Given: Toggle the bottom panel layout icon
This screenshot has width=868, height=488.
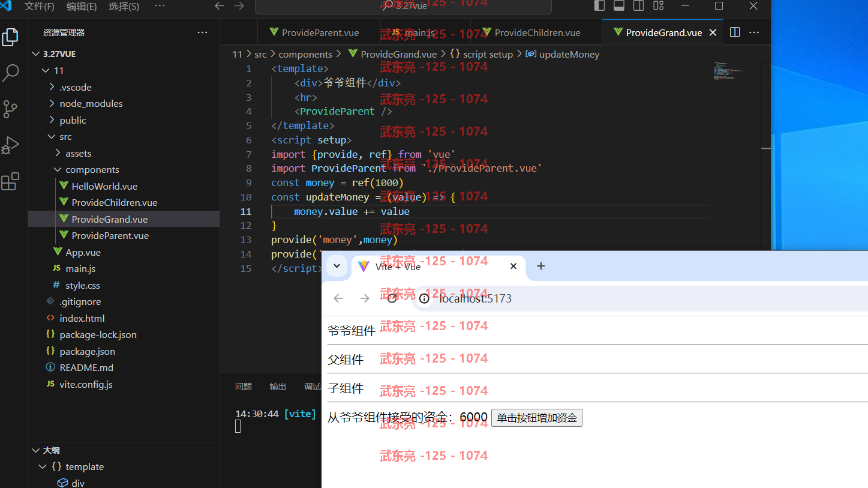Looking at the screenshot, I should coord(619,6).
